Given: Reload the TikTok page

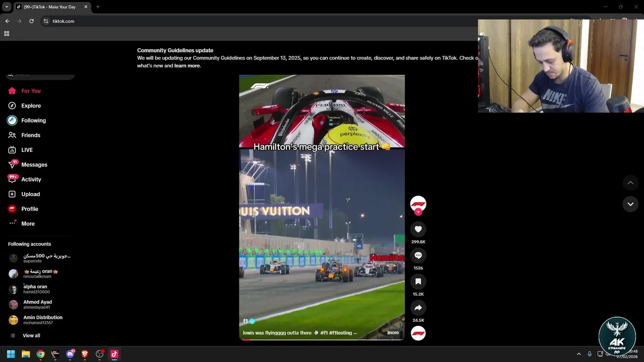Looking at the screenshot, I should click(x=31, y=21).
